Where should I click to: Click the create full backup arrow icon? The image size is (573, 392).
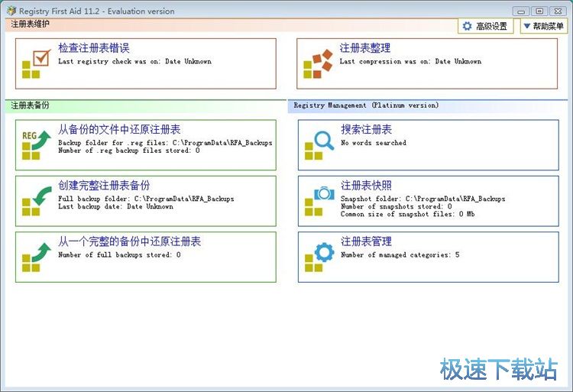point(37,201)
